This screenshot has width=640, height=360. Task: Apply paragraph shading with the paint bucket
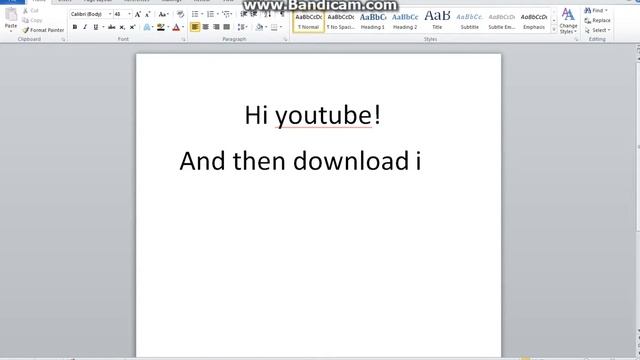pos(259,27)
